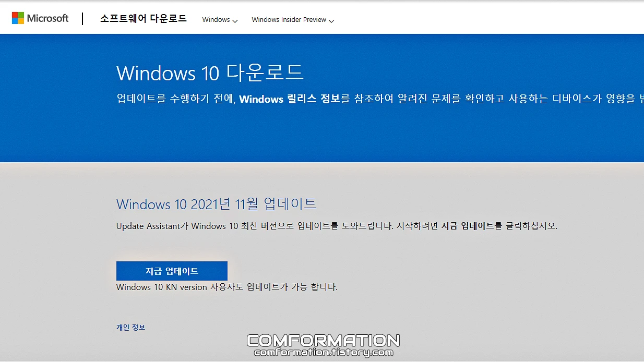Click the Windows 10 다운로드 heading
644x362 pixels.
pos(210,73)
